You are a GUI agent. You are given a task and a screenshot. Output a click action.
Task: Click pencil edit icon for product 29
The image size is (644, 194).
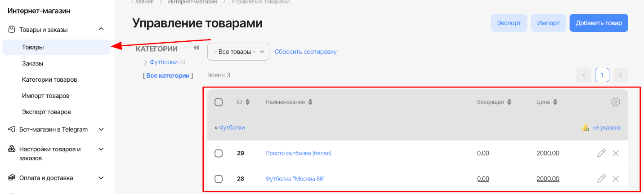coord(601,153)
